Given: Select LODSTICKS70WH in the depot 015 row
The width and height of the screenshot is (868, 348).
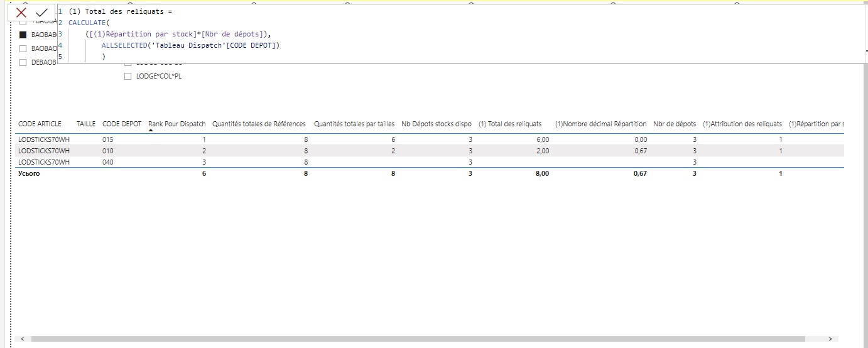Looking at the screenshot, I should coord(44,139).
